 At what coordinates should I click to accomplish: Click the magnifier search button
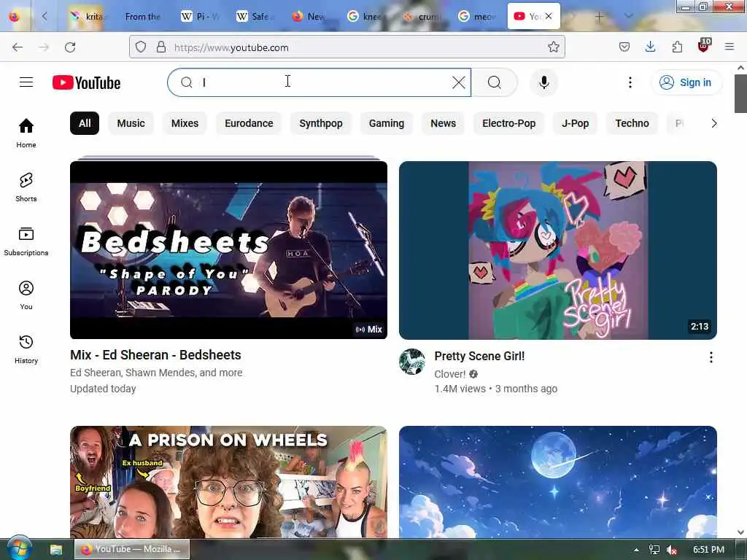point(495,82)
